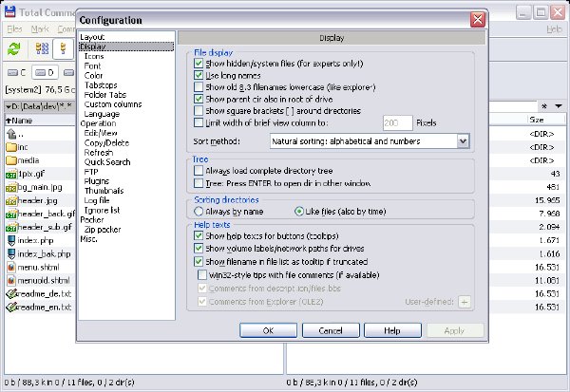Enable Limit width of brief view column
The height and width of the screenshot is (392, 570).
(x=199, y=122)
